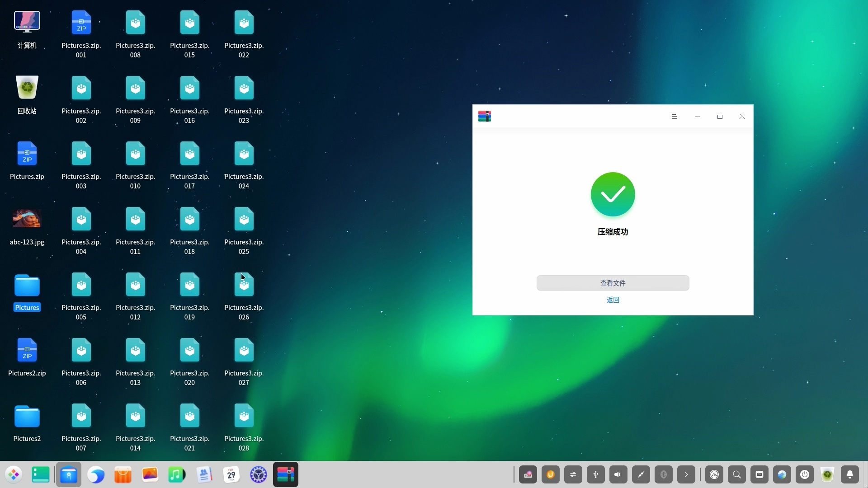This screenshot has height=488, width=868.
Task: Select Pictures3.zip.021 volume file
Action: [x=190, y=427]
